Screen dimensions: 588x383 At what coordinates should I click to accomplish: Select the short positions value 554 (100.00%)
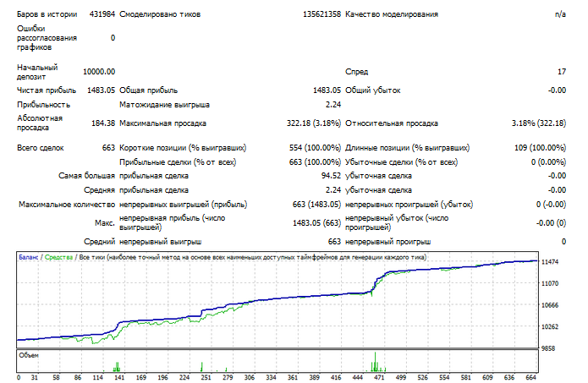pos(315,148)
